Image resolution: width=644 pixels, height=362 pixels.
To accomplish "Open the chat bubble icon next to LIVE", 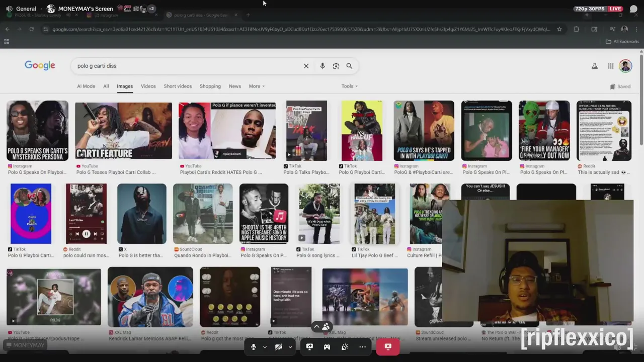I will 633,9.
